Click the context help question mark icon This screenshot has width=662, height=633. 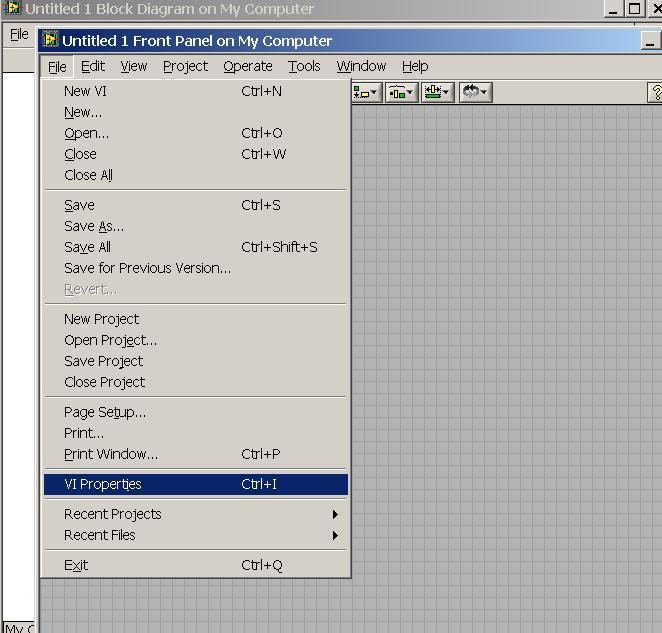(x=656, y=92)
